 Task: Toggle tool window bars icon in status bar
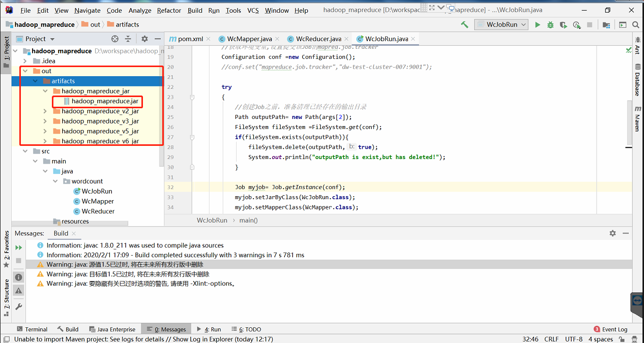tap(7, 339)
